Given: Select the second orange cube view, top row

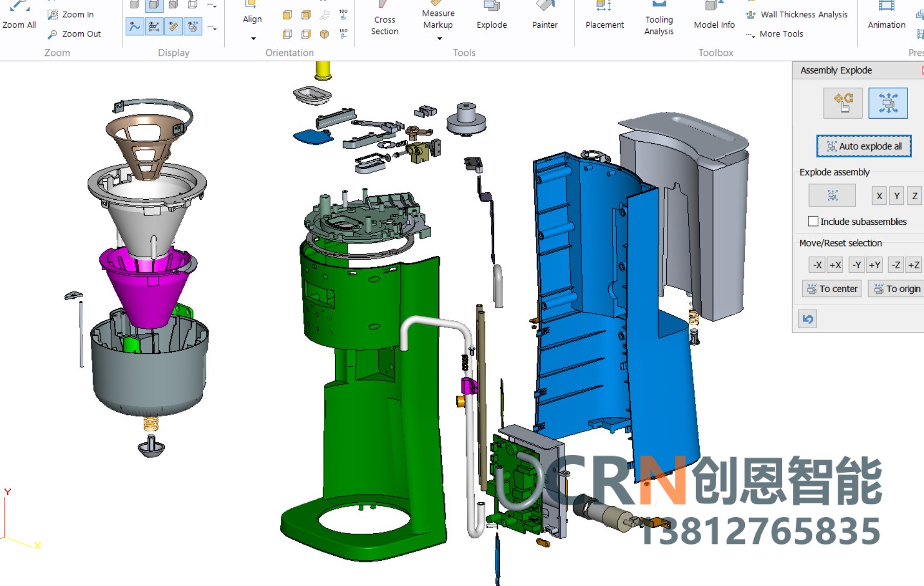Looking at the screenshot, I should (306, 15).
